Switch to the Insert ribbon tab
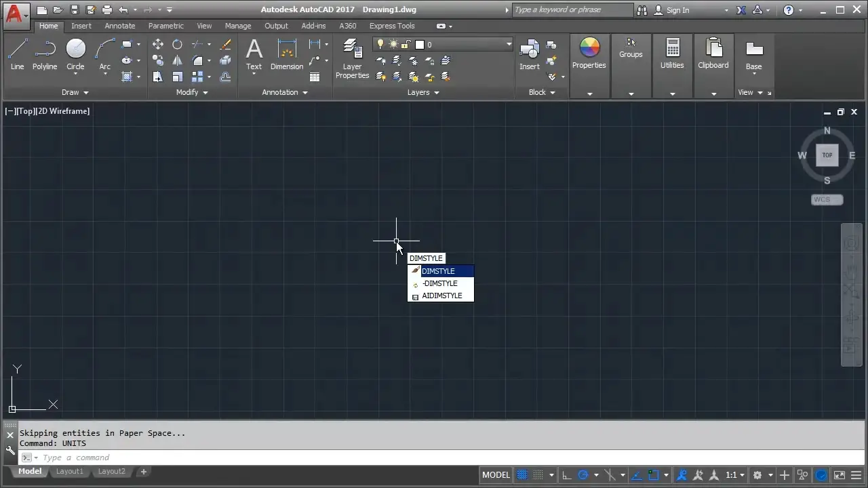This screenshot has width=868, height=488. point(81,26)
